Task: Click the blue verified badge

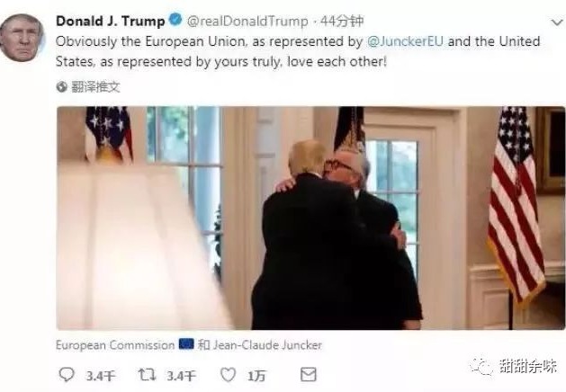Action: pos(175,20)
